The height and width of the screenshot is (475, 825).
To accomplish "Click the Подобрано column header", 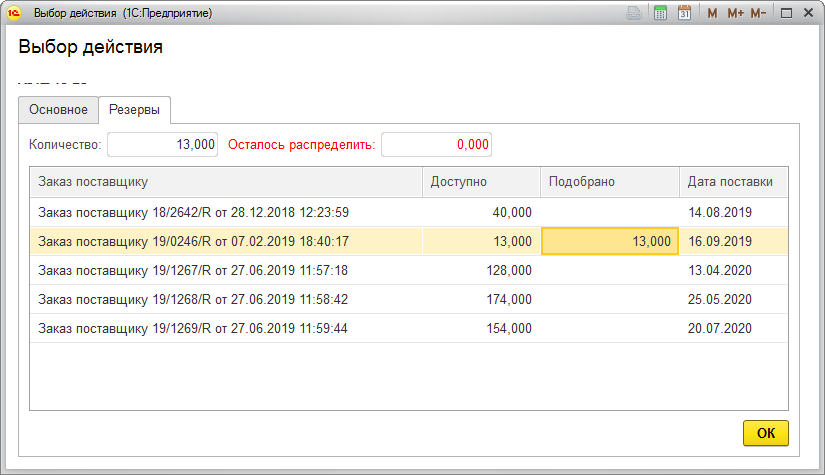I will point(610,182).
